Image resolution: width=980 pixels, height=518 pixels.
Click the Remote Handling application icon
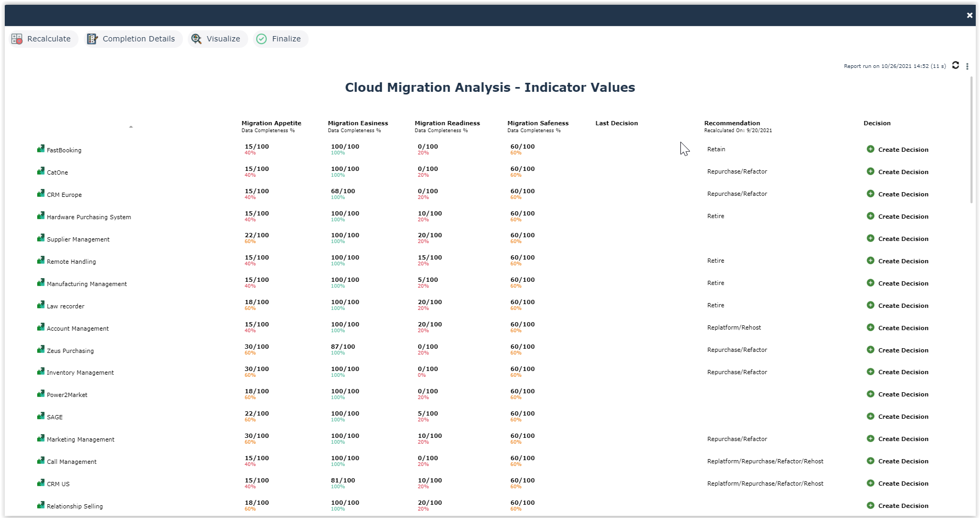[41, 261]
